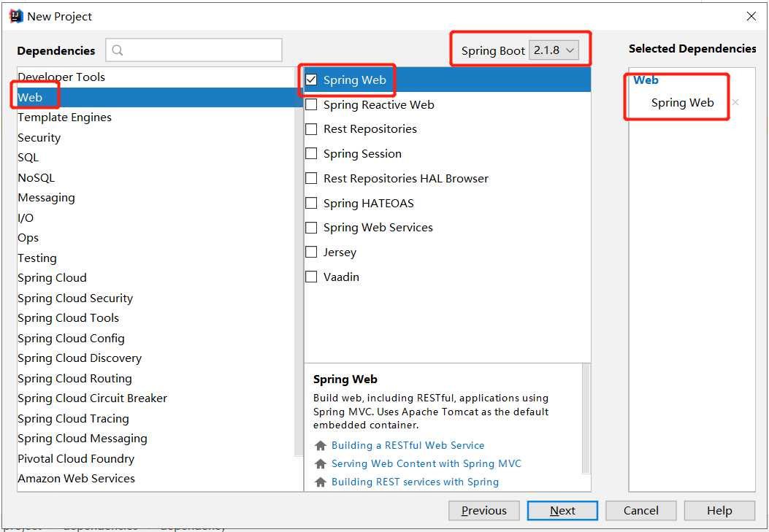The image size is (769, 532).
Task: Click home icon beside Building REST services with Spring
Action: [321, 482]
